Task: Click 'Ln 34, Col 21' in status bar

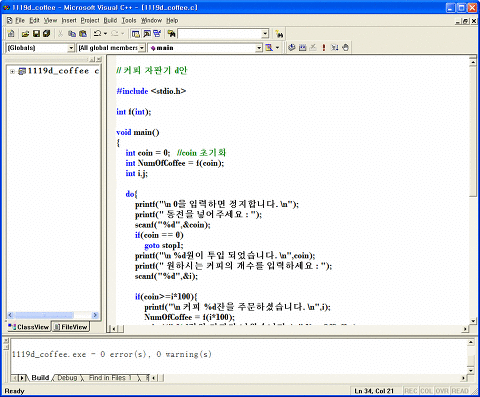Action: click(x=374, y=391)
